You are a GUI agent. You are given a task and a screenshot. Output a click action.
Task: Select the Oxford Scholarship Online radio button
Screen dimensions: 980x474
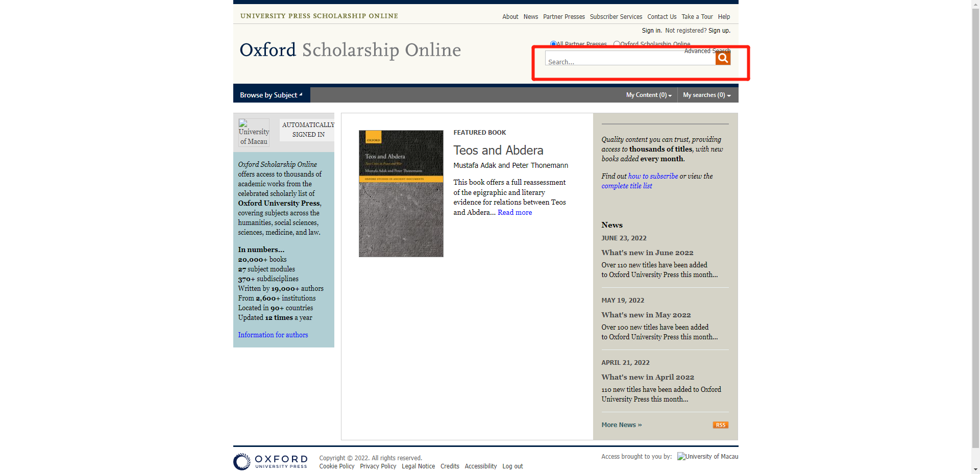point(617,44)
